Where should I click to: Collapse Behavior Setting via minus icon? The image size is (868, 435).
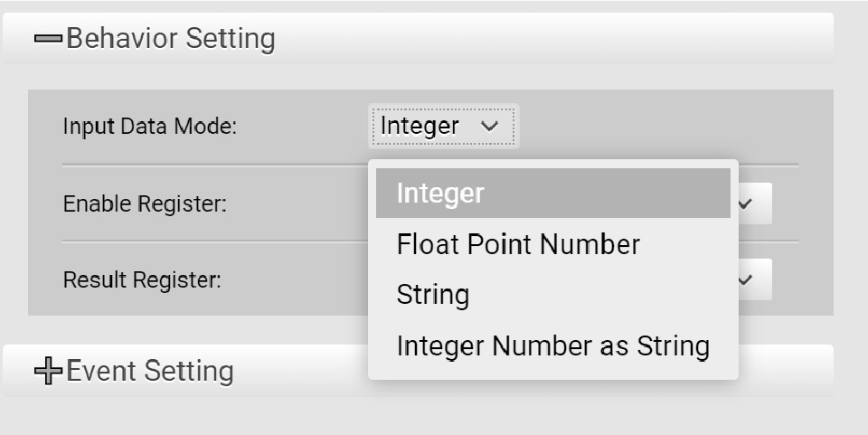click(x=48, y=39)
